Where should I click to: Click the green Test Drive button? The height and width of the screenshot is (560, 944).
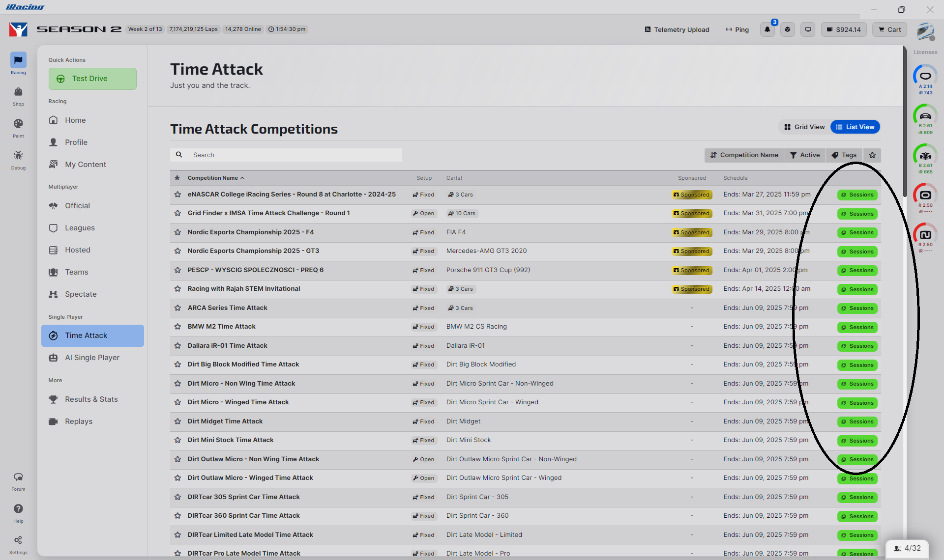click(92, 79)
